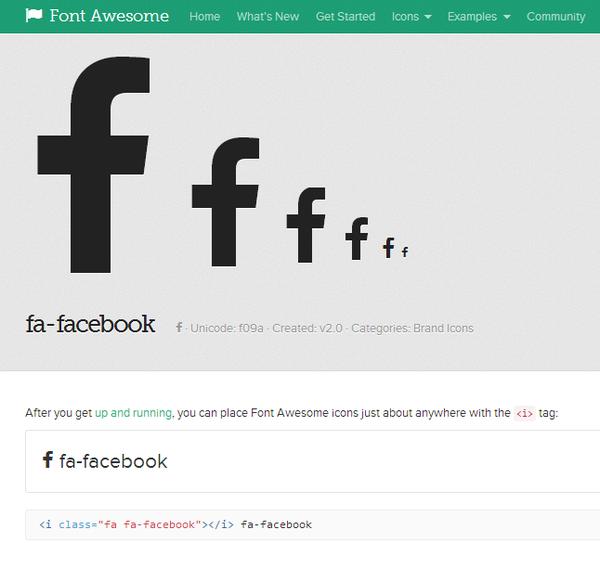
Task: Click the caret arrow beside Icons
Action: (428, 17)
